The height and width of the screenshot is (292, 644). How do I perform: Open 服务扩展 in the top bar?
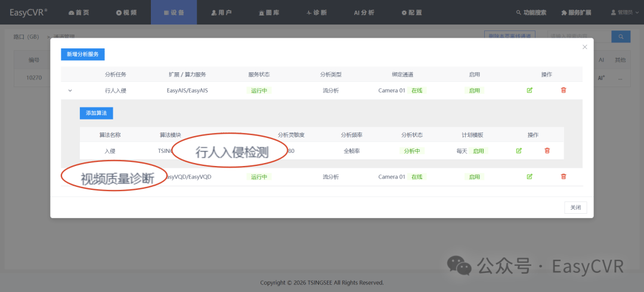[x=576, y=13]
